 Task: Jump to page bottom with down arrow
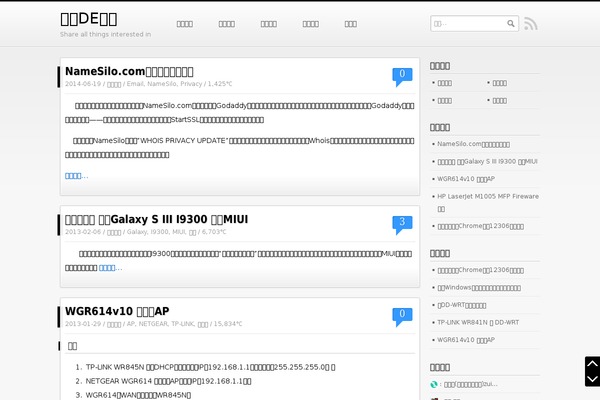click(x=592, y=379)
